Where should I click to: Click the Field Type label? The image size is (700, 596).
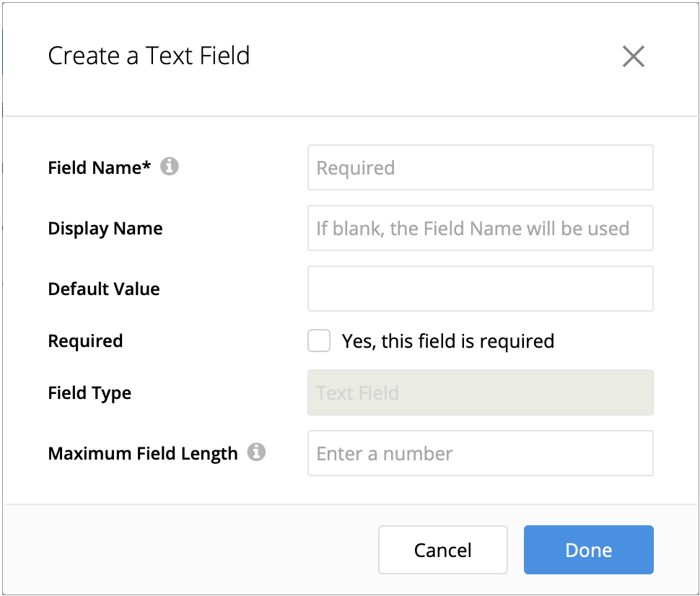[x=89, y=393]
